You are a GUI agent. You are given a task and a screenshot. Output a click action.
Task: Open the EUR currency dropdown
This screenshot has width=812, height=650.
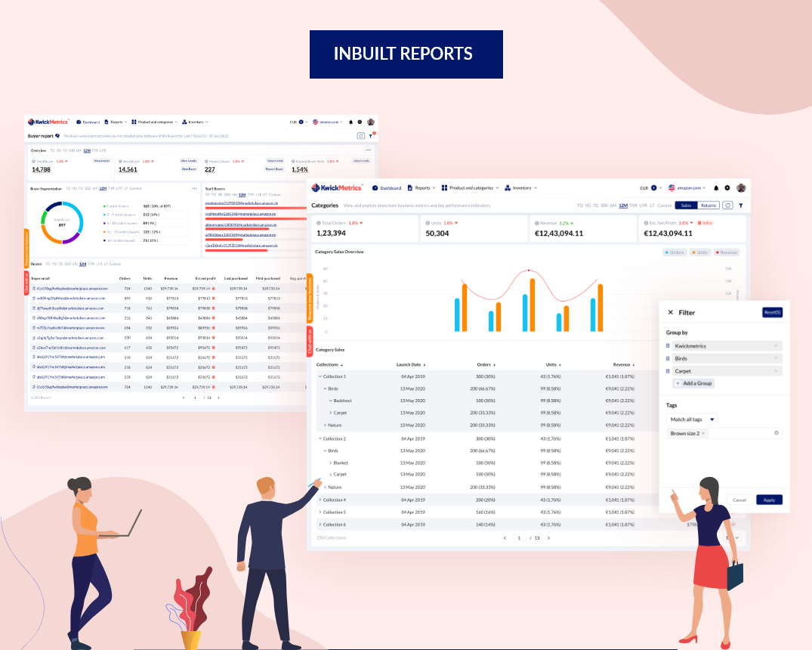pyautogui.click(x=649, y=187)
